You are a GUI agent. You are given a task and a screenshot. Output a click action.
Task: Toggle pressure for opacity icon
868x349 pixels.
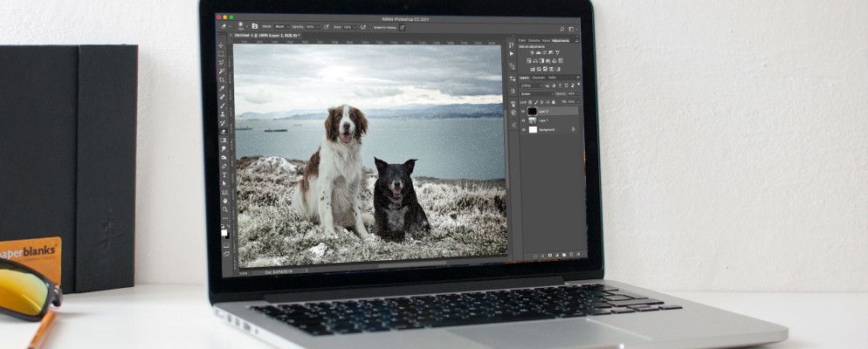326,27
